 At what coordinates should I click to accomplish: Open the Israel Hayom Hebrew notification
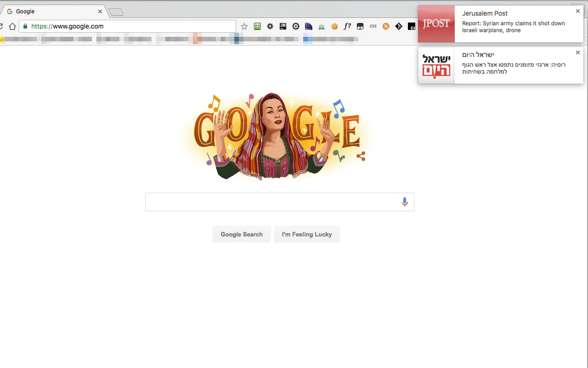click(501, 65)
